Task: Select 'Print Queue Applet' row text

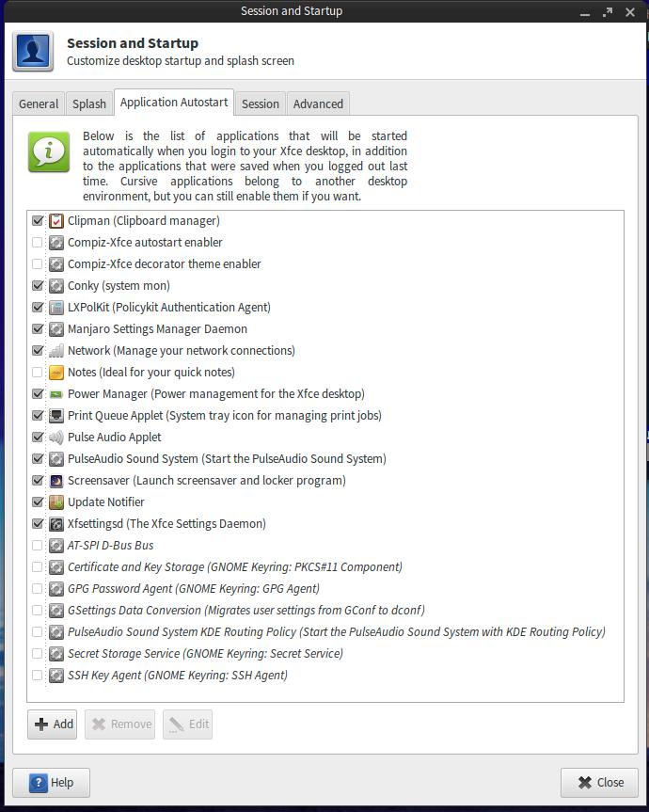Action: coord(225,415)
